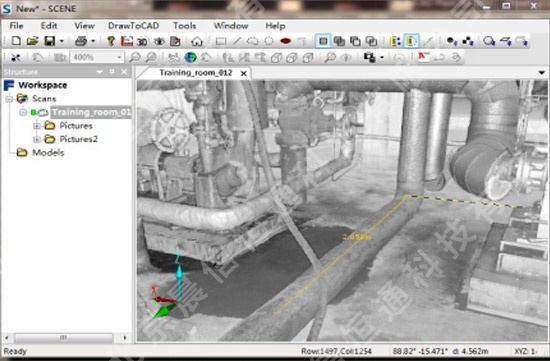Image resolution: width=550 pixels, height=361 pixels.
Task: Close the Training_room_012 tab
Action: point(243,73)
